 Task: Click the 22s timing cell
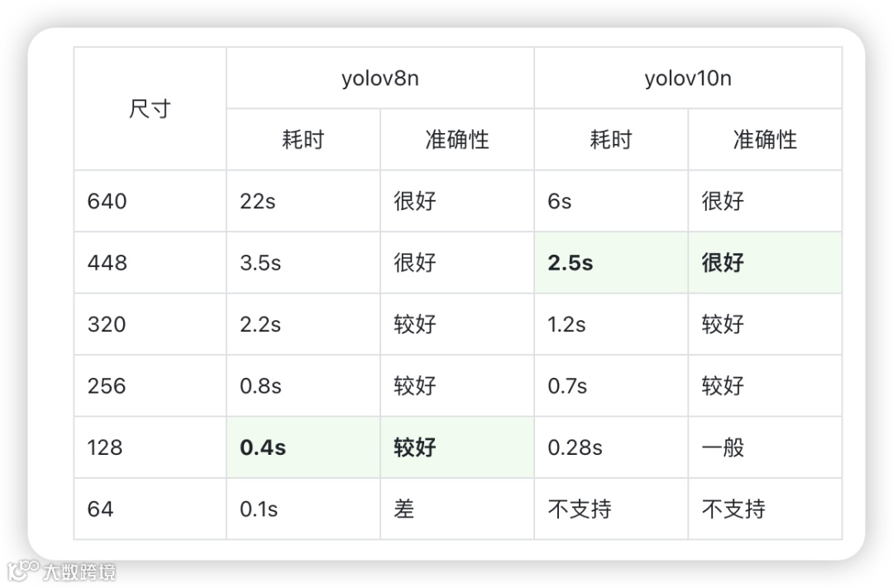(303, 201)
